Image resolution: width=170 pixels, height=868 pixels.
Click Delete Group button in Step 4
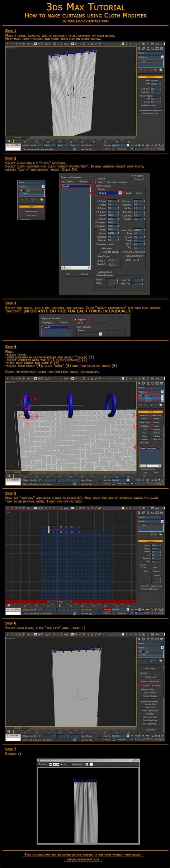click(x=156, y=415)
